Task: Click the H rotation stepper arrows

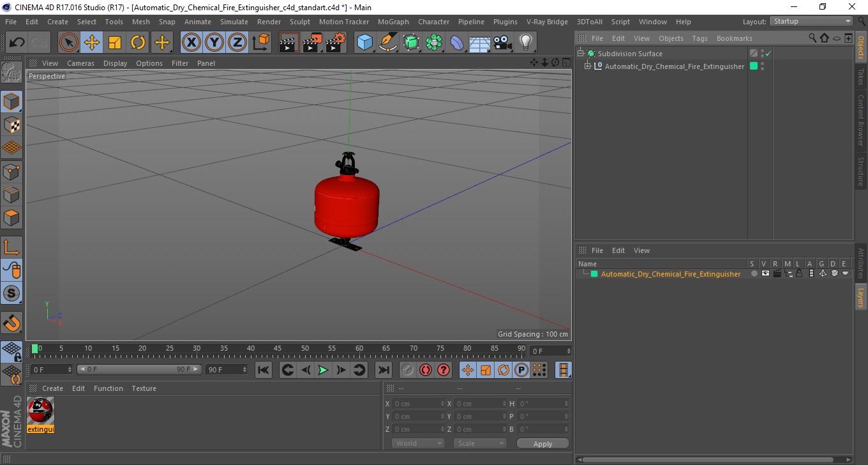Action: (x=567, y=404)
